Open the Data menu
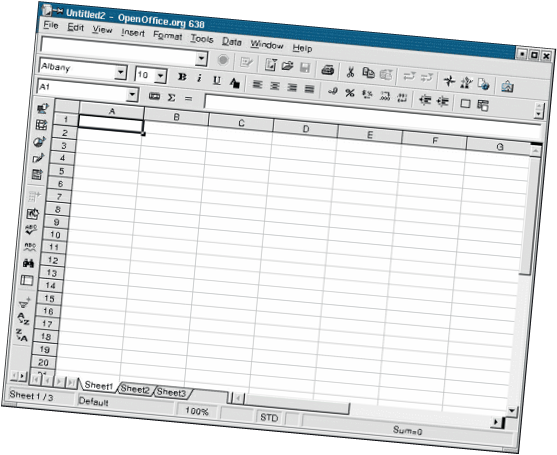Image resolution: width=557 pixels, height=455 pixels. [232, 42]
